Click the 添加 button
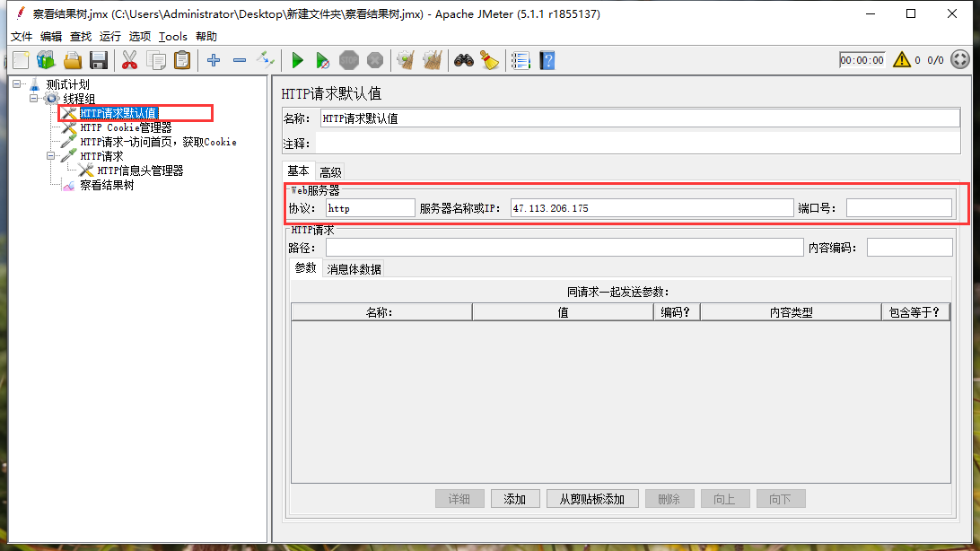The width and height of the screenshot is (980, 551). pyautogui.click(x=515, y=499)
